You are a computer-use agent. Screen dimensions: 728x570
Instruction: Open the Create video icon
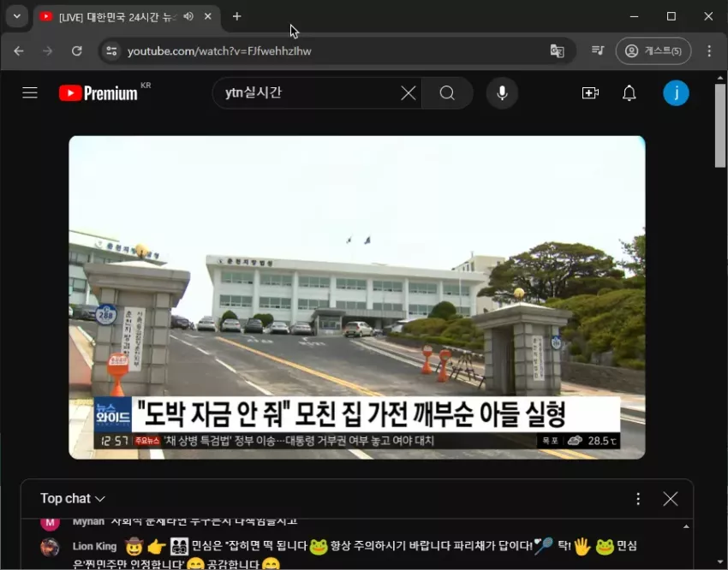(590, 92)
